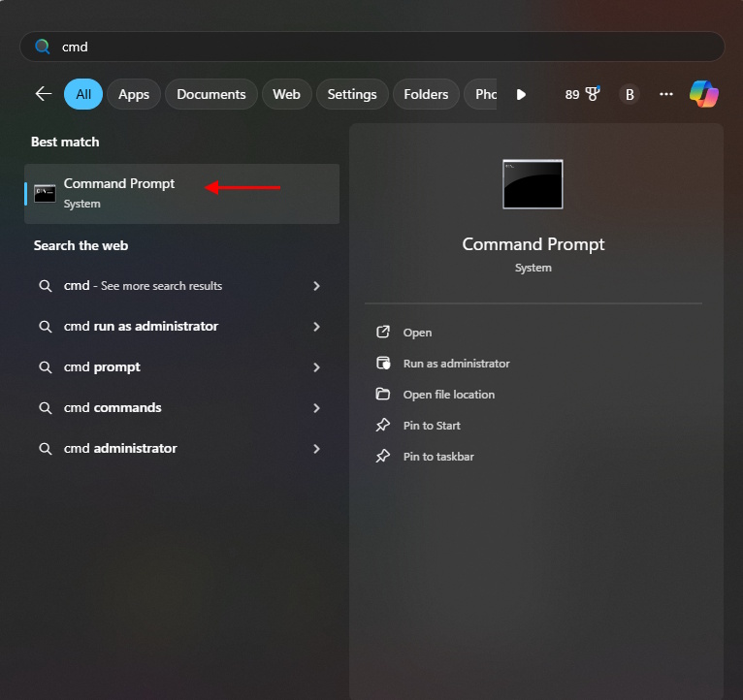
Task: Switch to the Folders filter tab
Action: 426,94
